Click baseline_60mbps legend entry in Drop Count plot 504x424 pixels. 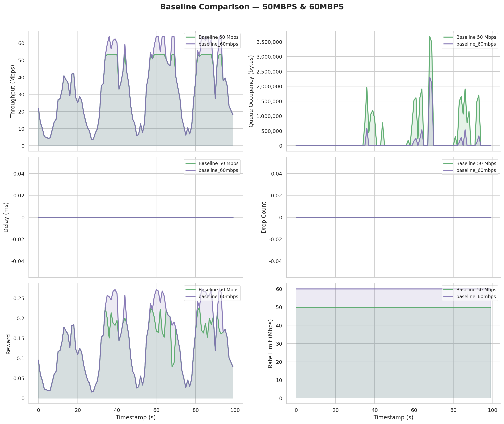pyautogui.click(x=476, y=170)
